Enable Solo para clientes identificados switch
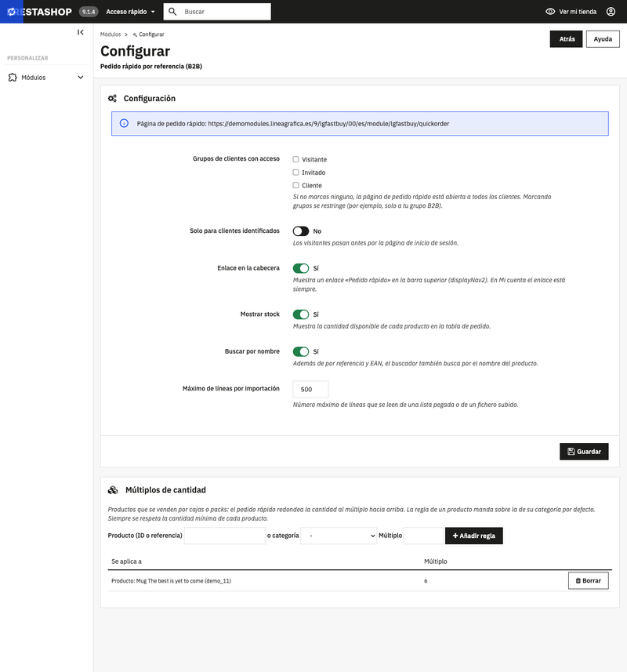 [301, 231]
